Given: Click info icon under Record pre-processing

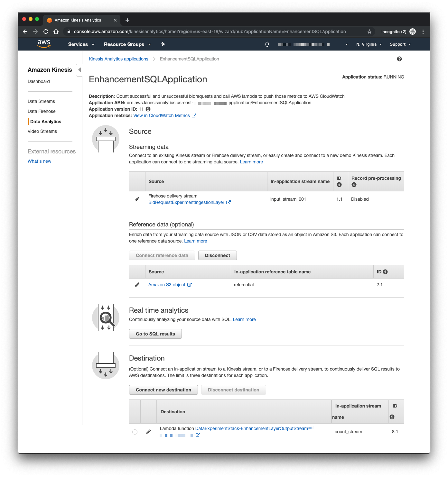Looking at the screenshot, I should tap(354, 185).
